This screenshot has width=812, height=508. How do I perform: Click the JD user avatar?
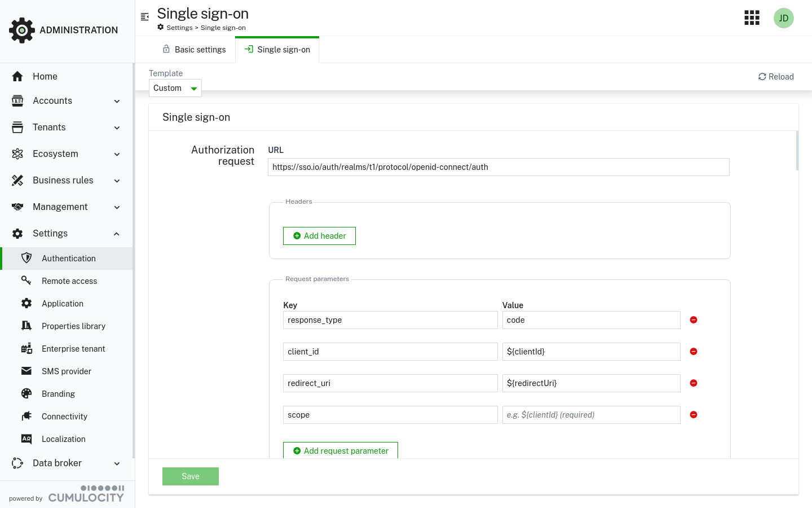[783, 17]
